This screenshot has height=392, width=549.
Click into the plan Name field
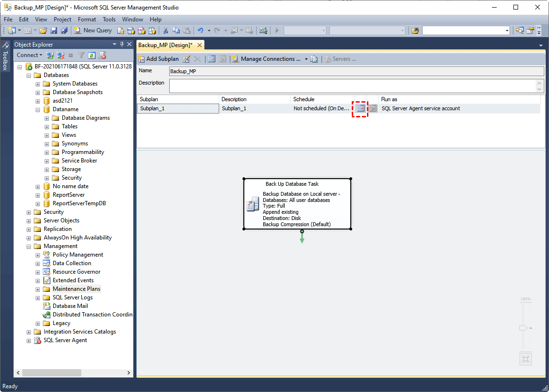356,71
